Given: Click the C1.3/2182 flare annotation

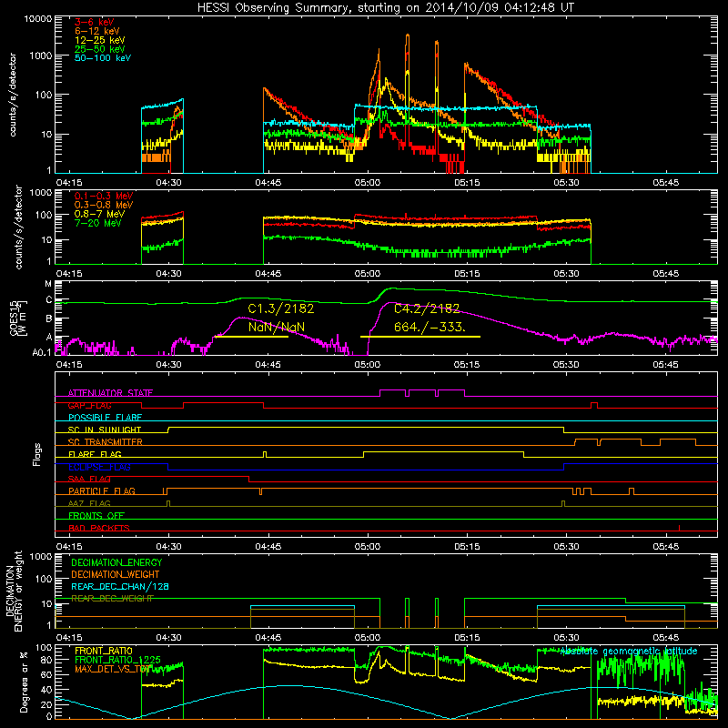Looking at the screenshot, I should [281, 308].
